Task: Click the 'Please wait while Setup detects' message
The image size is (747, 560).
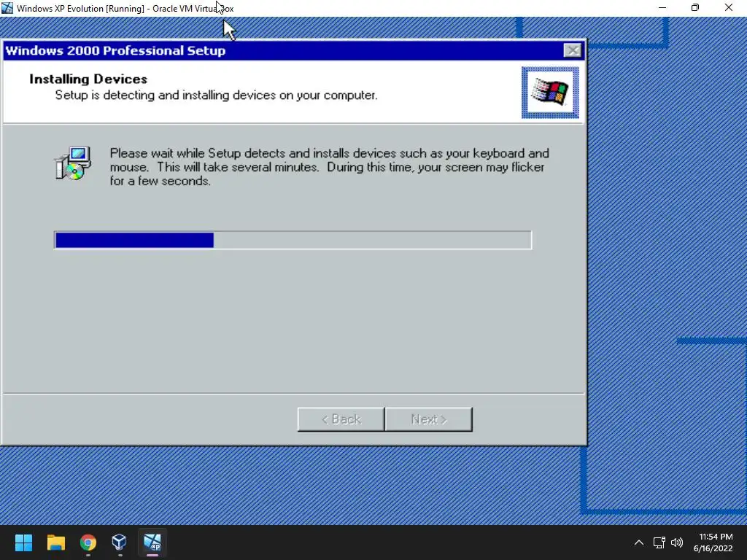Action: [329, 167]
